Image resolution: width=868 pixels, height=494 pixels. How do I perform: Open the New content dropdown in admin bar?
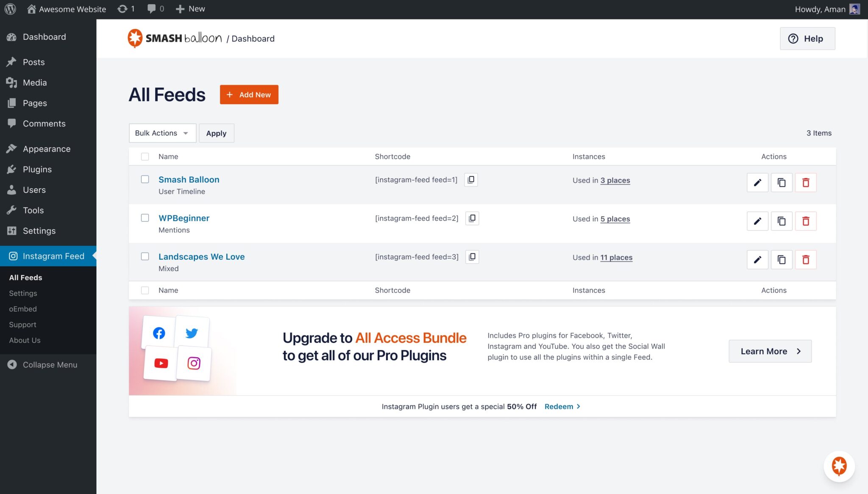[x=190, y=9]
